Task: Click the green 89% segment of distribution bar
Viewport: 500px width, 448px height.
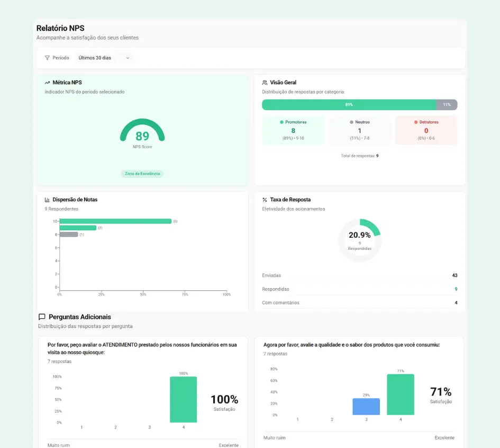Action: (349, 105)
